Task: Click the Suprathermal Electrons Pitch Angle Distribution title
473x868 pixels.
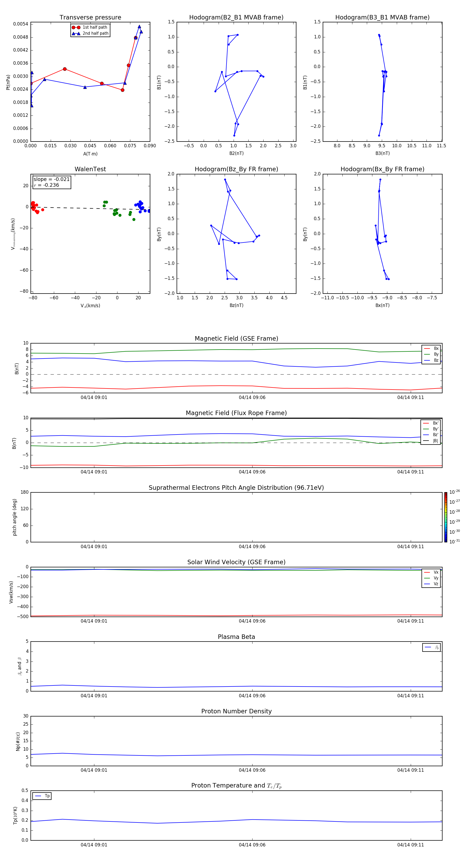Action: 236,488
